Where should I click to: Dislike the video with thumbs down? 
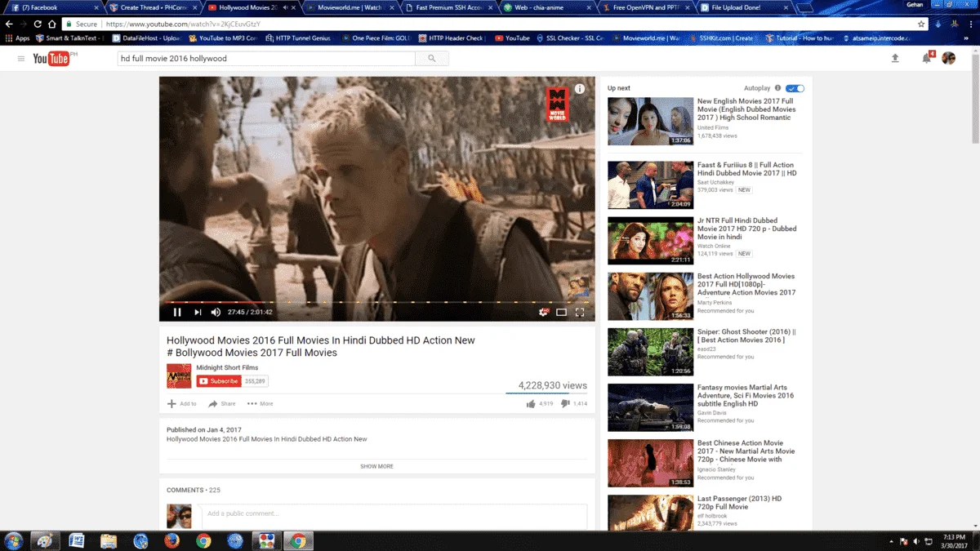pyautogui.click(x=565, y=403)
